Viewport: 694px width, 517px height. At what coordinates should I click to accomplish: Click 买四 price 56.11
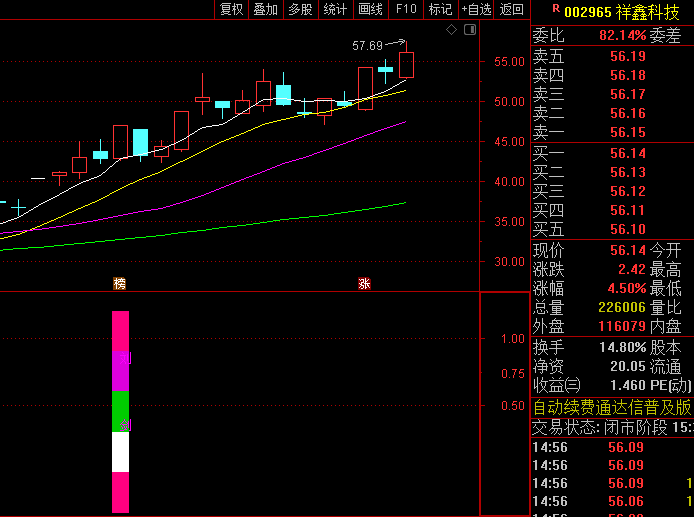pyautogui.click(x=628, y=210)
